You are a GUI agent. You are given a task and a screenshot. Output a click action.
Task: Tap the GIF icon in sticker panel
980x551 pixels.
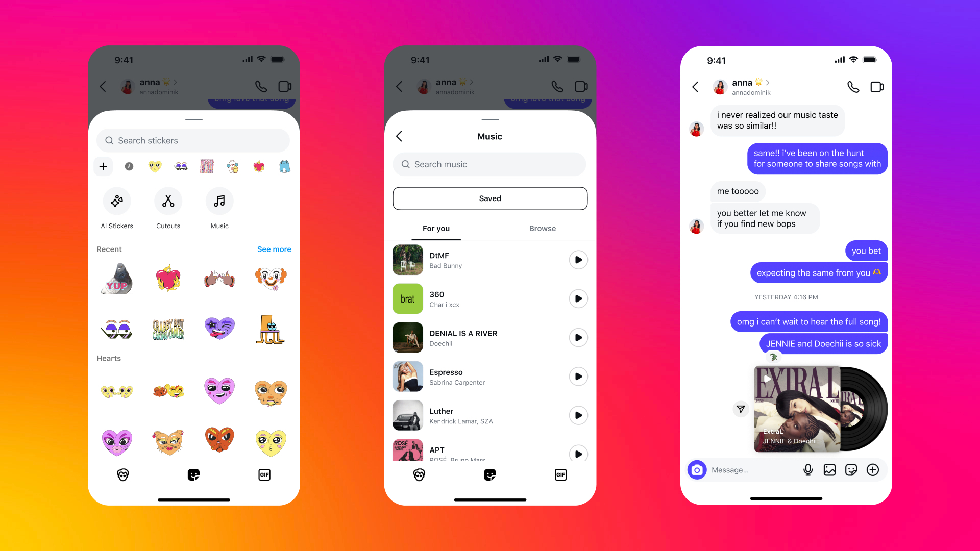264,475
